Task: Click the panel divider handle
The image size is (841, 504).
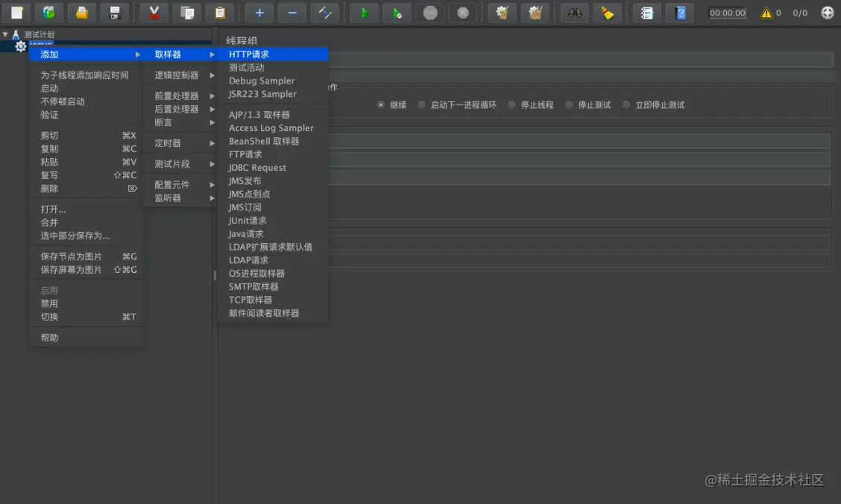Action: click(215, 276)
